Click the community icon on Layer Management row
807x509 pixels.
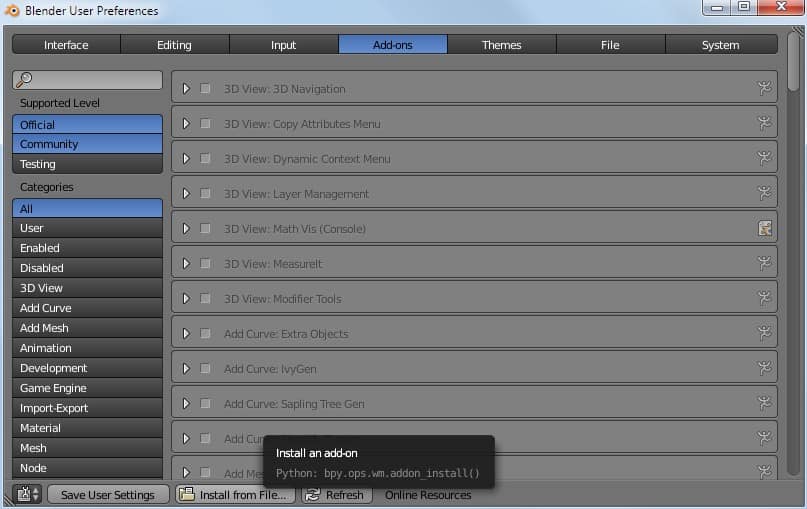[764, 193]
